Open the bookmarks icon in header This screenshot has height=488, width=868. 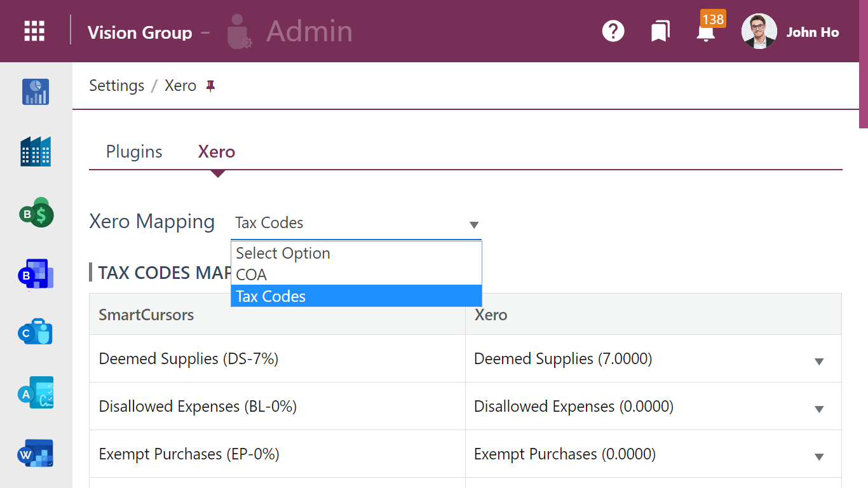[660, 31]
